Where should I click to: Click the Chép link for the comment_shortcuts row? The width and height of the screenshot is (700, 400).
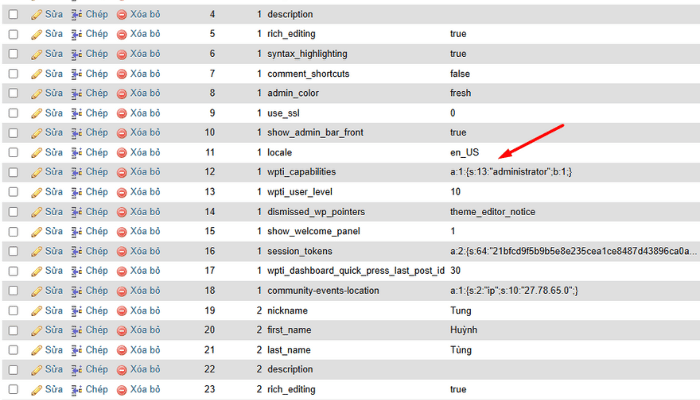[x=96, y=73]
